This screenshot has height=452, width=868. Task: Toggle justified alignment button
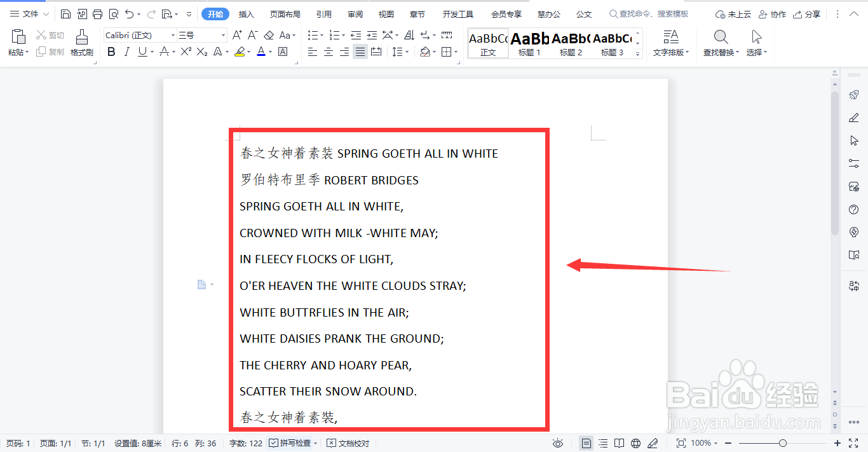click(360, 51)
